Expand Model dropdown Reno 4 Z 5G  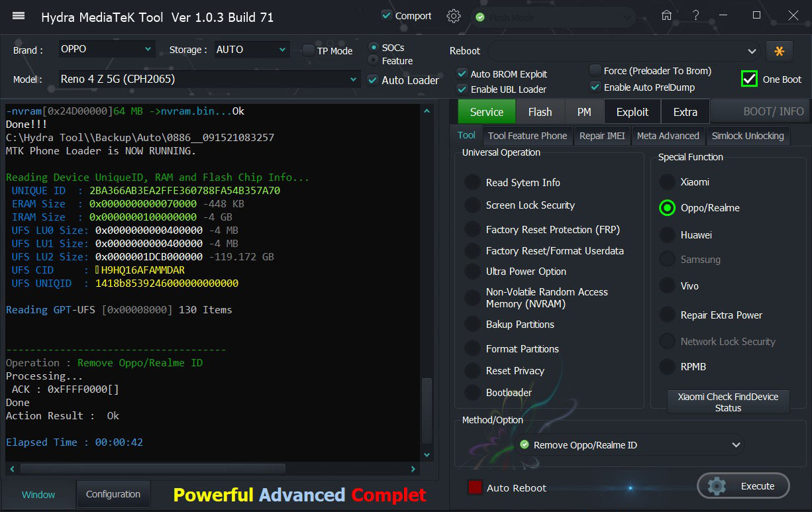pyautogui.click(x=209, y=79)
